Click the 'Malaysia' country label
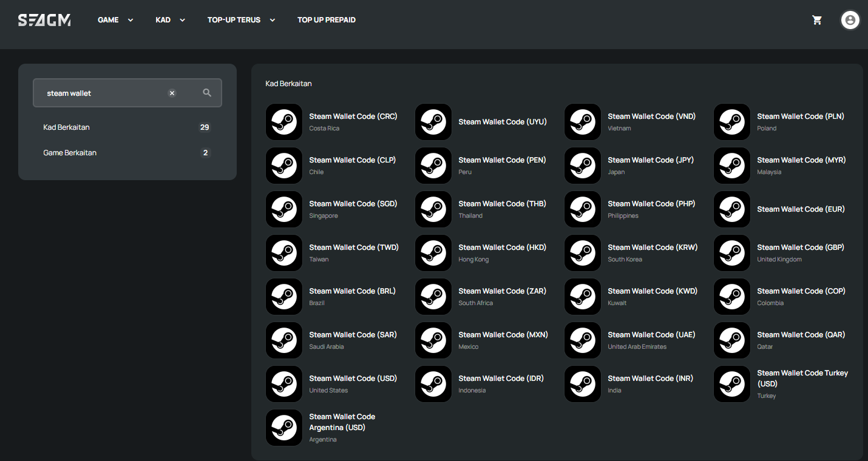Screen dimensions: 868x461 point(769,172)
